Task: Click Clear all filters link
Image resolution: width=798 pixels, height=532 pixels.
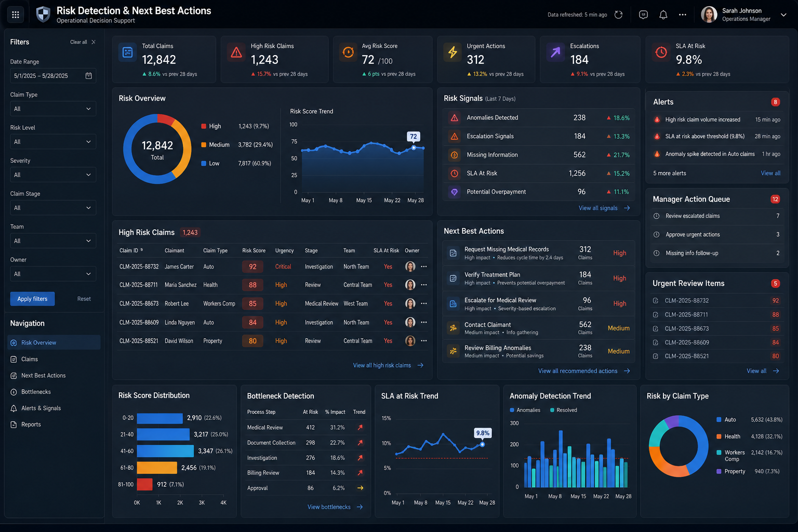Action: (x=78, y=42)
